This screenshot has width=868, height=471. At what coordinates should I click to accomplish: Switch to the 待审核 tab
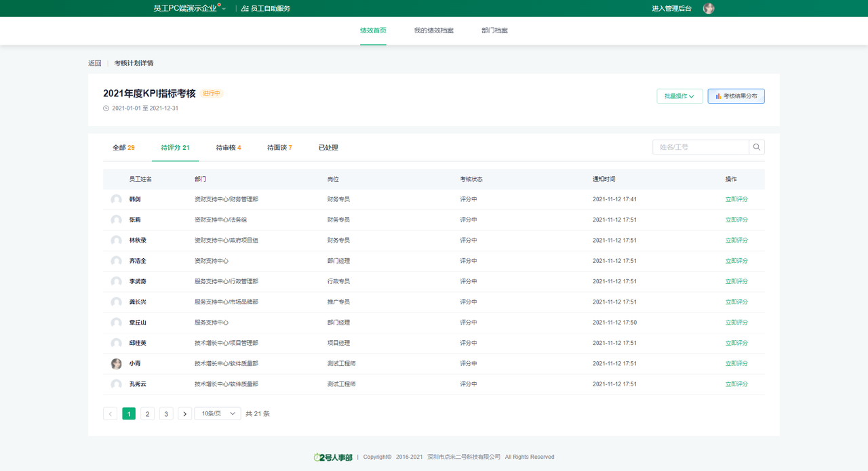[x=228, y=148]
